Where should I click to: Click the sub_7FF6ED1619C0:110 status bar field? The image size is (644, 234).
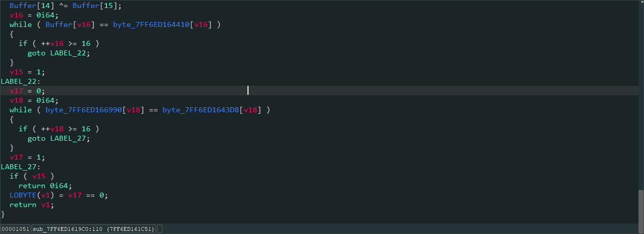(x=94, y=229)
